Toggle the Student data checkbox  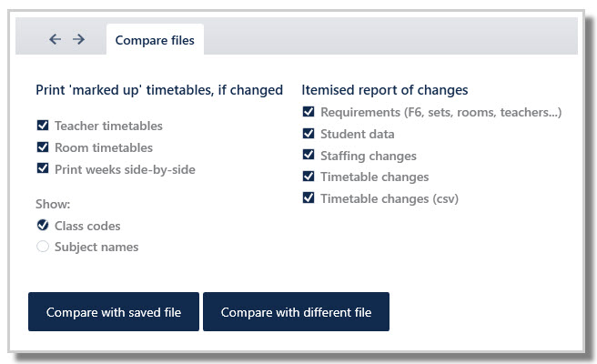point(309,133)
